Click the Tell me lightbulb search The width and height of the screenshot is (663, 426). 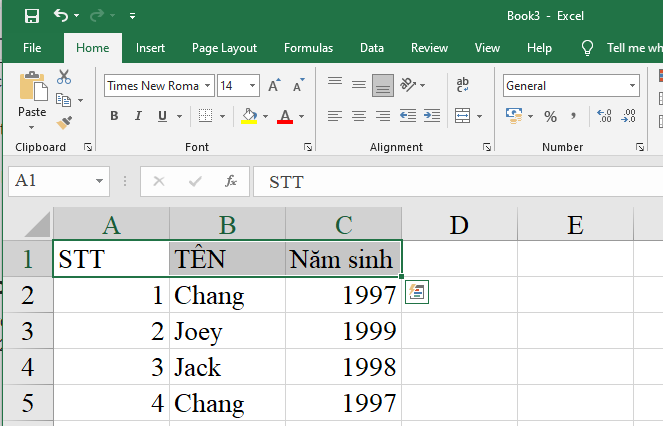587,48
